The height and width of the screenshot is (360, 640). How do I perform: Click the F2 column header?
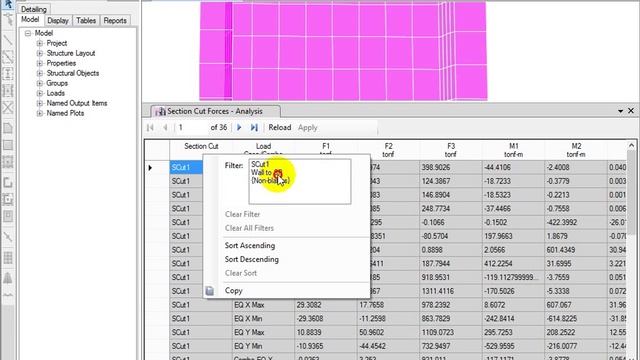(x=388, y=150)
